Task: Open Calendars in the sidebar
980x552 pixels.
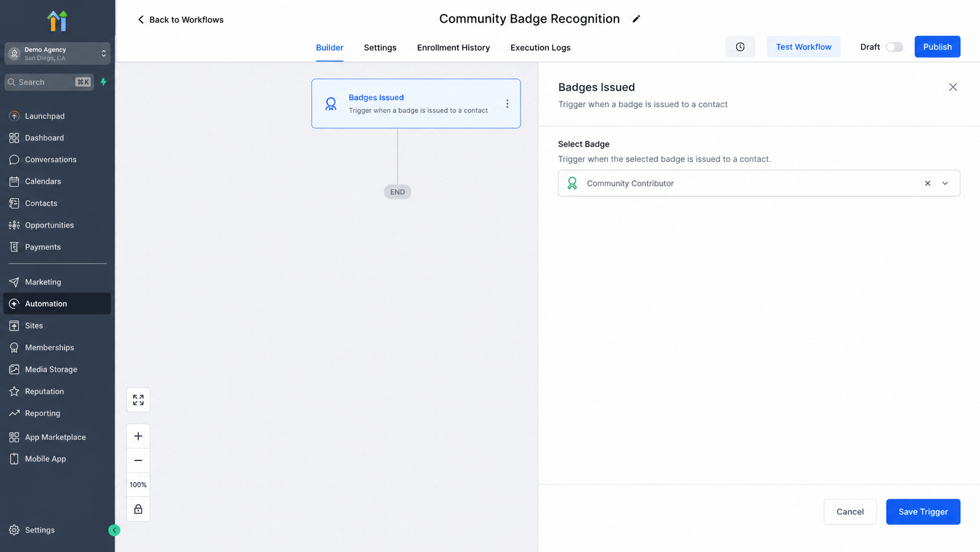Action: tap(57, 181)
